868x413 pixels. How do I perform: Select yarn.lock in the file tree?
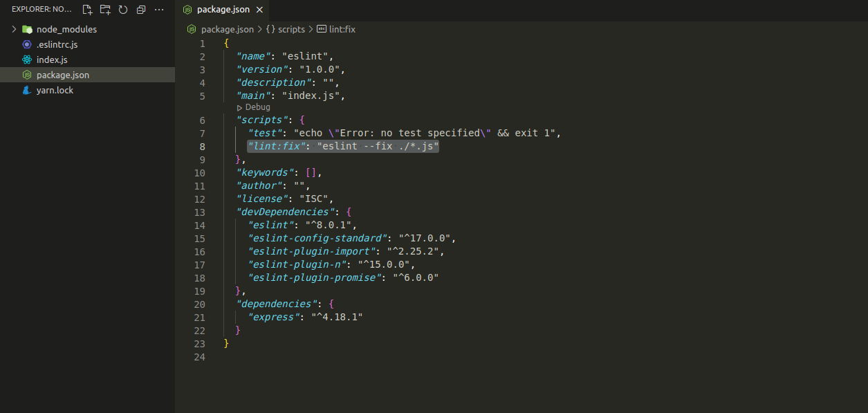[x=55, y=90]
